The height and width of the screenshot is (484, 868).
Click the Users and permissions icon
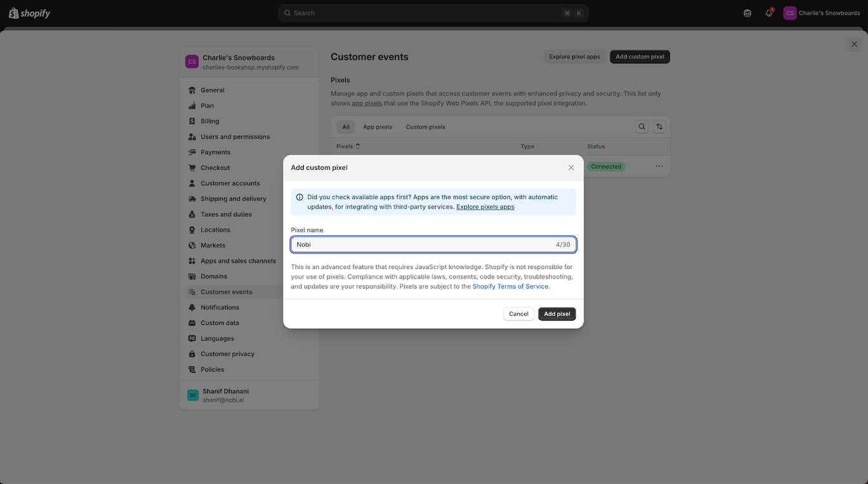tap(192, 137)
